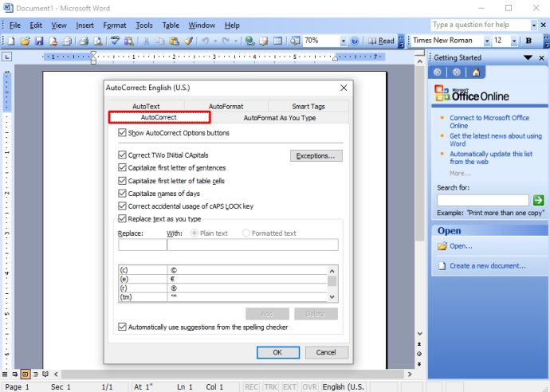Click in the With text field
Image resolution: width=550 pixels, height=392 pixels.
(253, 245)
